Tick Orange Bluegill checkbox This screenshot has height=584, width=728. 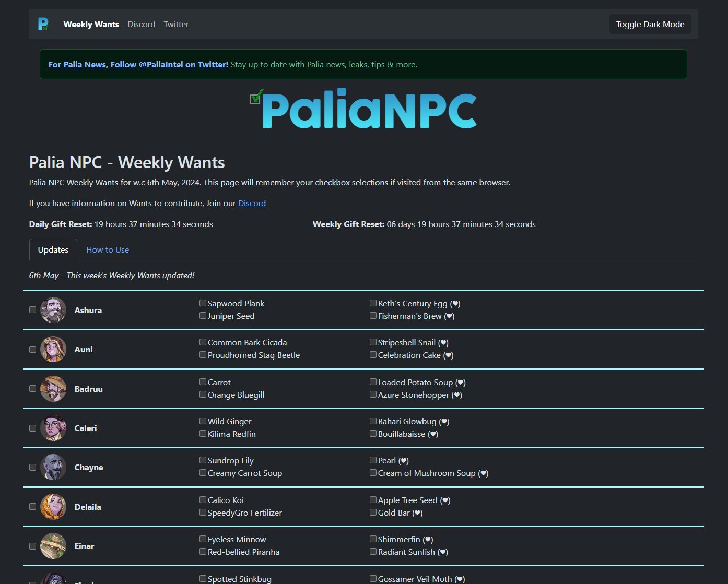(203, 394)
